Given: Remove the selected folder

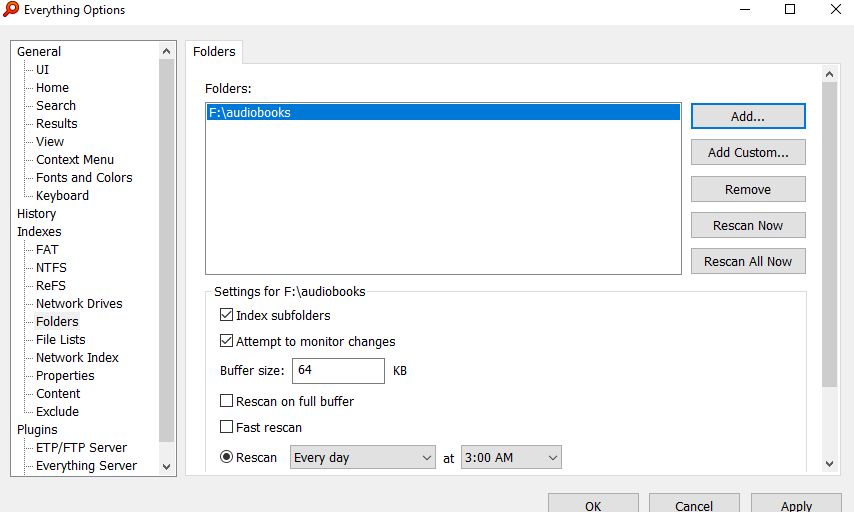Looking at the screenshot, I should (x=748, y=190).
